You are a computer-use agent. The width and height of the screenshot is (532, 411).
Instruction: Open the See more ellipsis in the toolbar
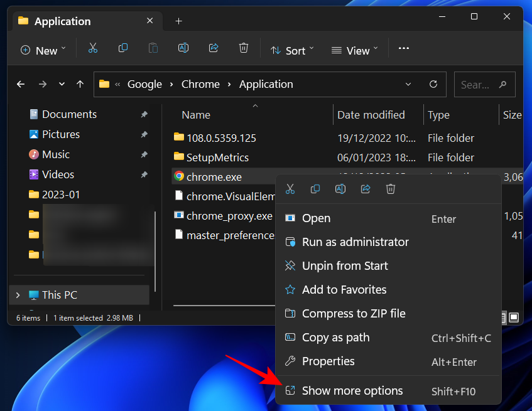tap(404, 48)
